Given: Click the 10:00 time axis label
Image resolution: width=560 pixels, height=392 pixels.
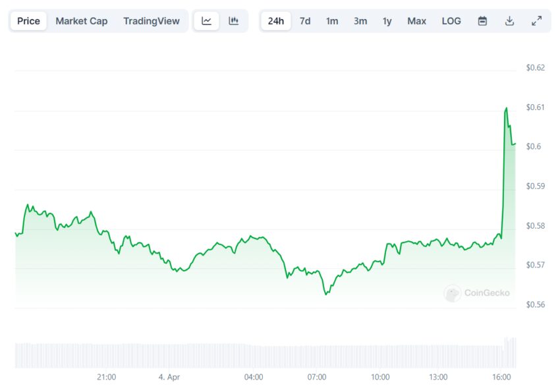Looking at the screenshot, I should (380, 377).
